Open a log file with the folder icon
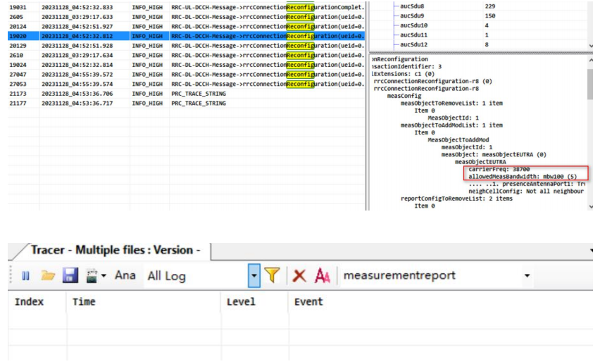Viewport: 612px width, 364px height. pos(47,276)
